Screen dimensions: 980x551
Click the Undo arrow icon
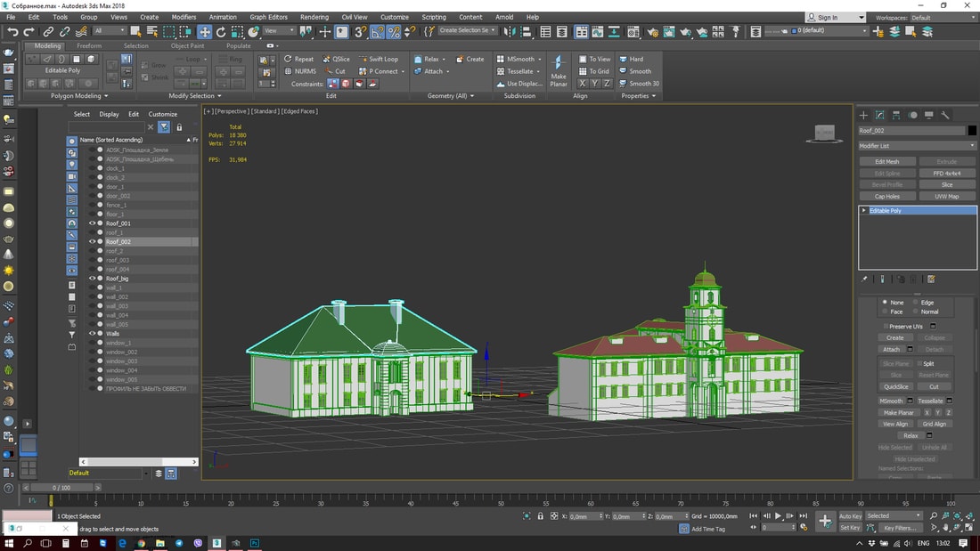click(x=12, y=31)
